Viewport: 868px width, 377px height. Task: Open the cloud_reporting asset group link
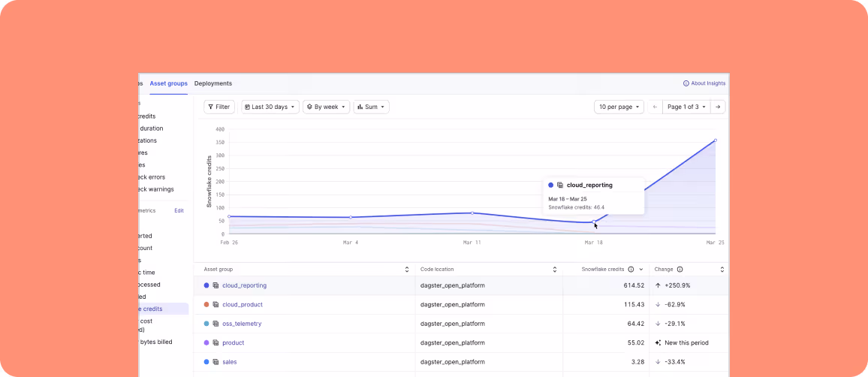[244, 285]
